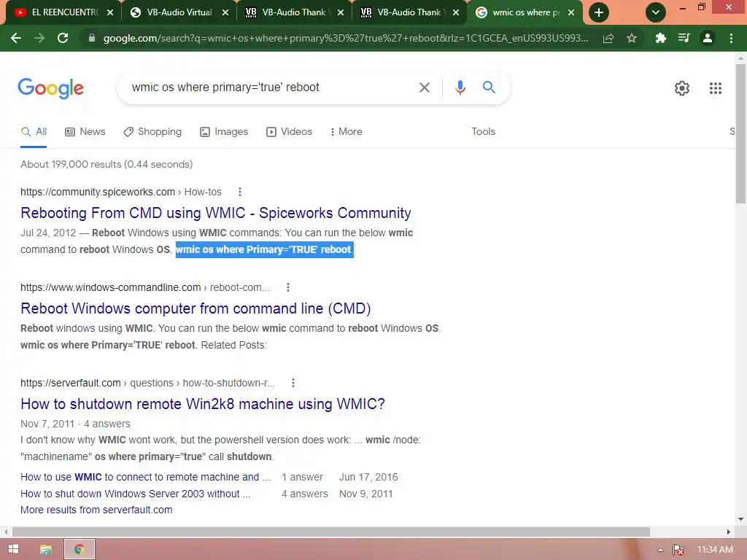
Task: Submit search with magnifying glass icon
Action: 489,87
